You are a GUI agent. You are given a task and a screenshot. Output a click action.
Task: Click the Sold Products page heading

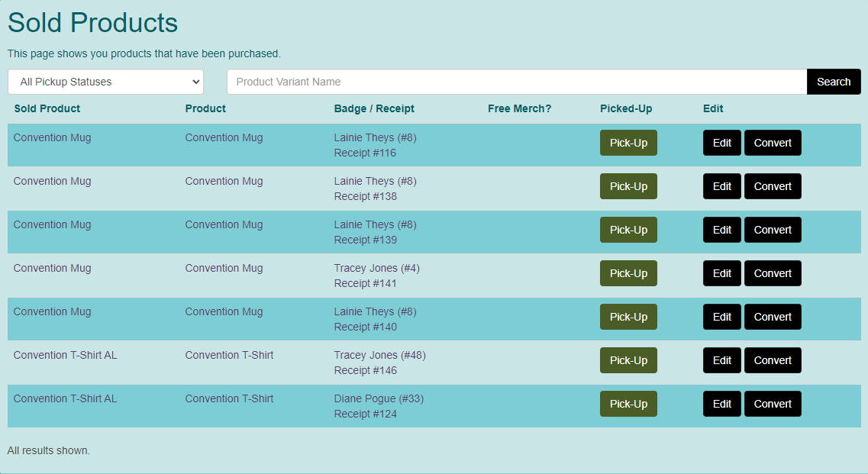coord(92,23)
